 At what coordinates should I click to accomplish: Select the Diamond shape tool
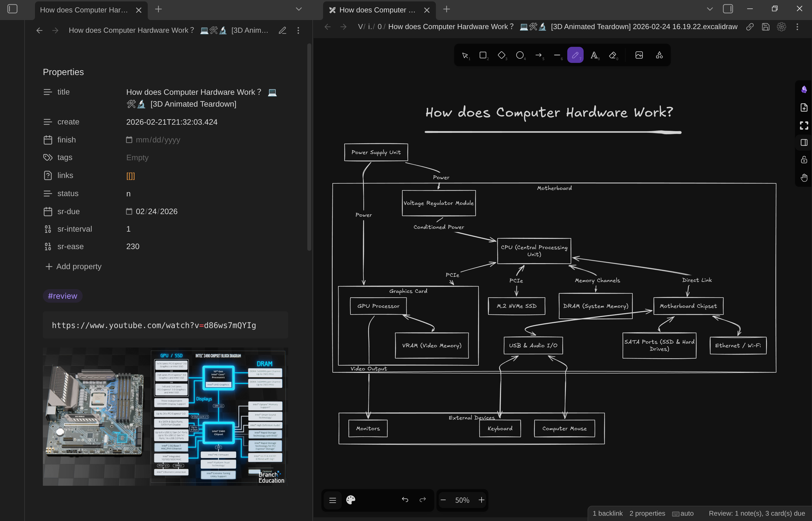coord(502,55)
